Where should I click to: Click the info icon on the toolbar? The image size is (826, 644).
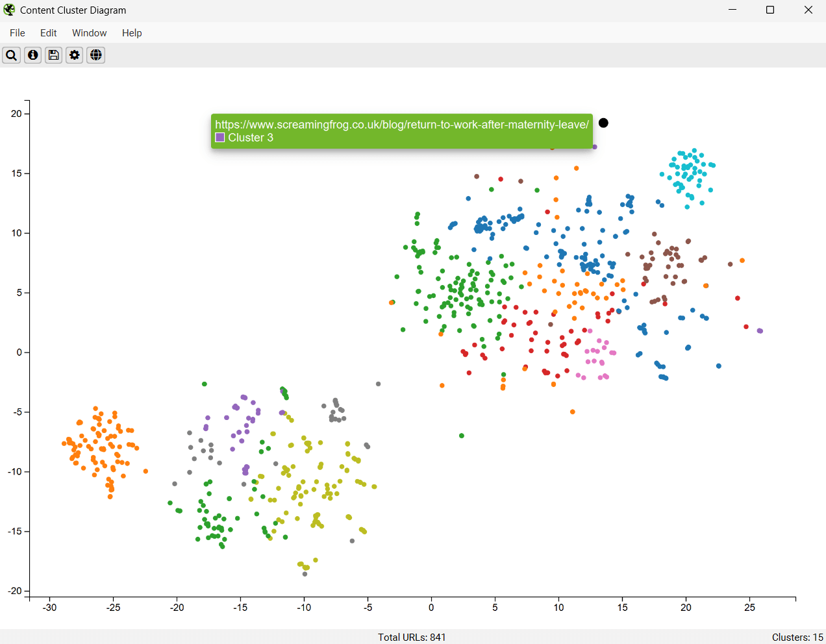pos(32,55)
